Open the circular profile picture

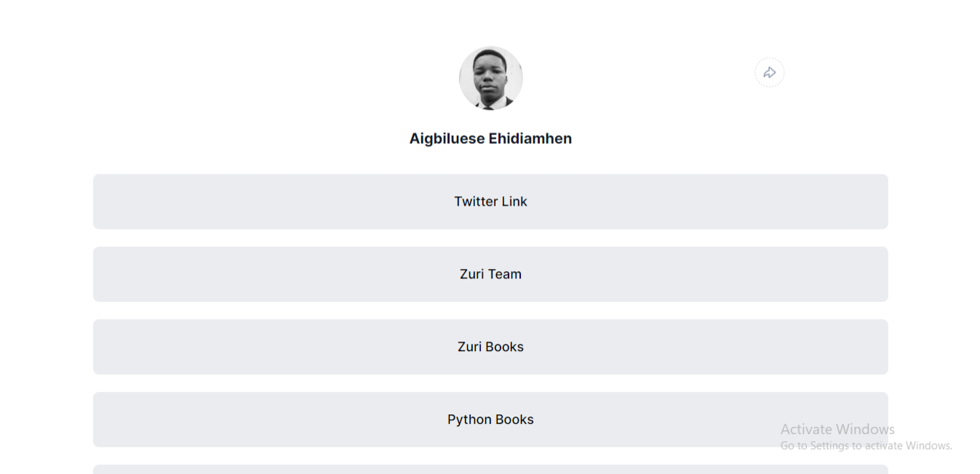coord(490,79)
